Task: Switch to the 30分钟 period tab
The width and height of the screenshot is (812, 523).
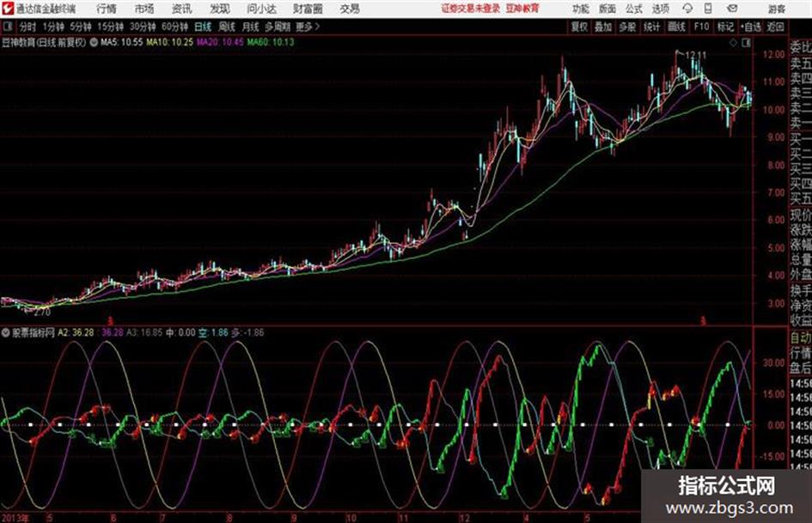Action: point(143,27)
